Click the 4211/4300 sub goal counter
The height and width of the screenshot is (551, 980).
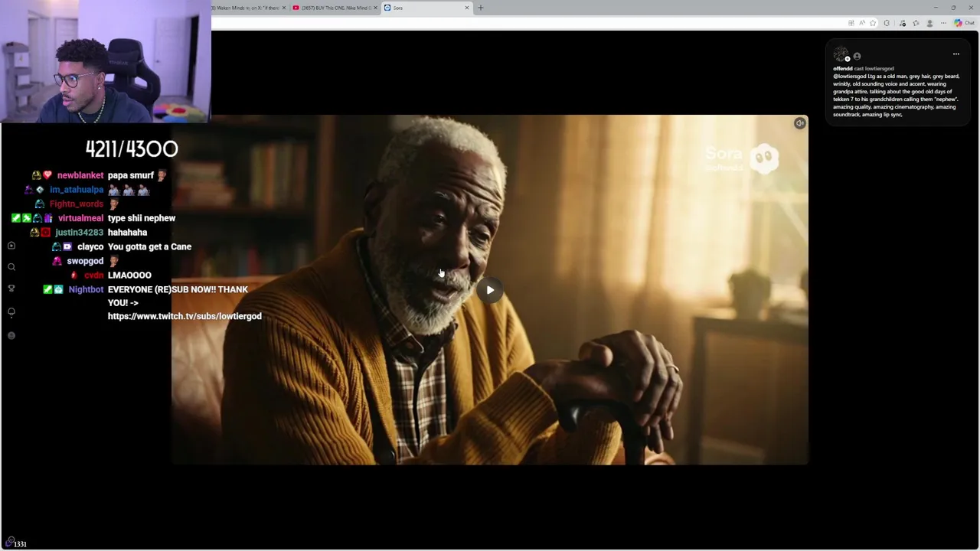click(x=132, y=148)
